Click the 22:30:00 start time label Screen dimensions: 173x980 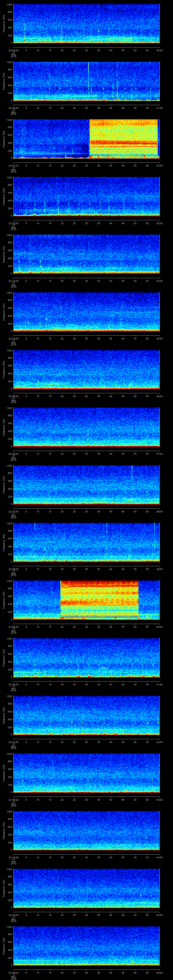click(x=13, y=108)
